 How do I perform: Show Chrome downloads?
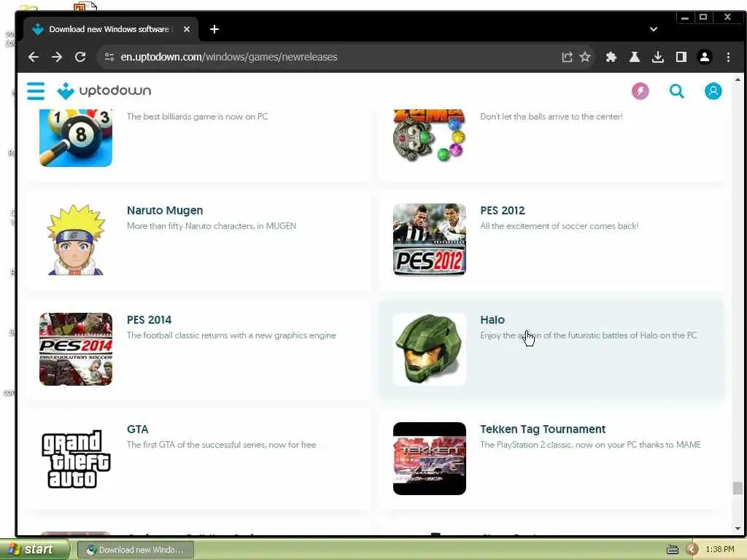657,57
